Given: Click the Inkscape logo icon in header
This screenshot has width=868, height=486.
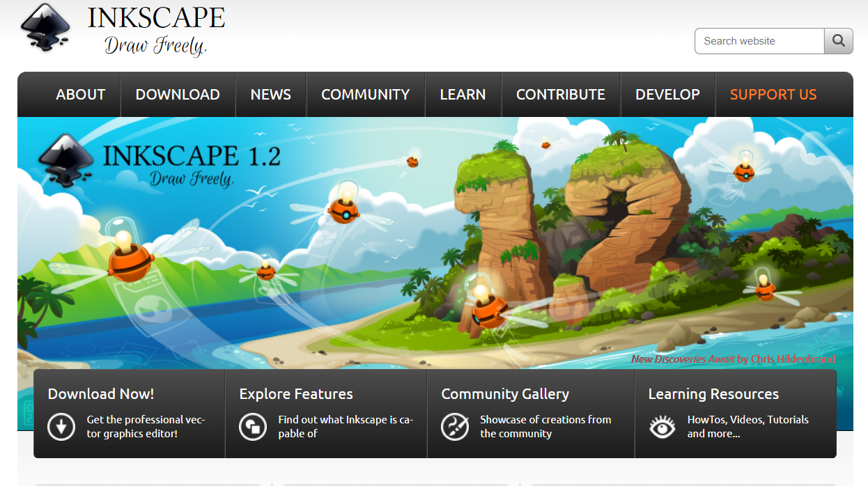Looking at the screenshot, I should pyautogui.click(x=45, y=28).
